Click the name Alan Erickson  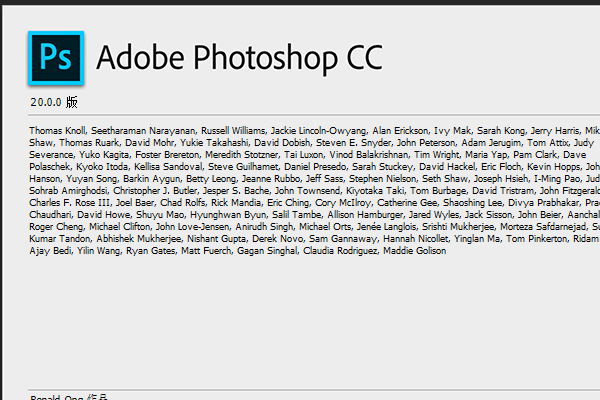click(x=400, y=131)
